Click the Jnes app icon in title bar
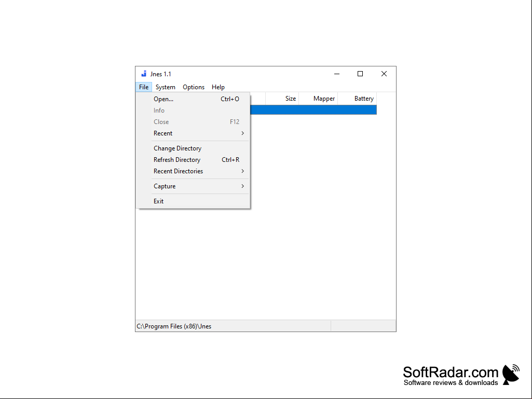The image size is (532, 399). pyautogui.click(x=144, y=74)
